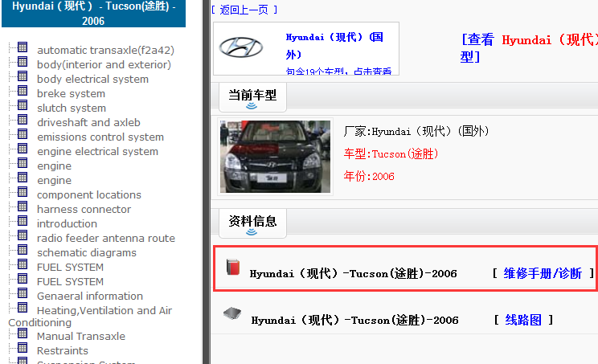
Task: Select slutch system in the tree
Action: coord(72,108)
